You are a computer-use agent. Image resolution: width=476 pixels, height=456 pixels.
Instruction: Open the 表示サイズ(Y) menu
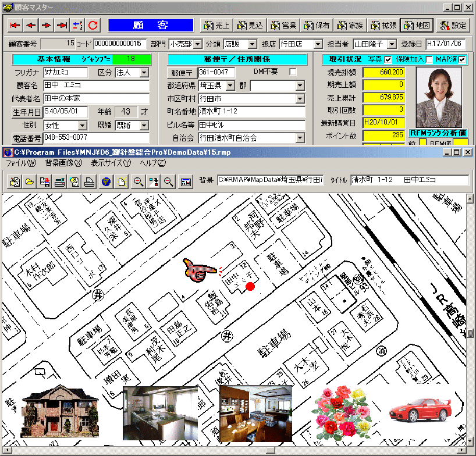point(111,163)
